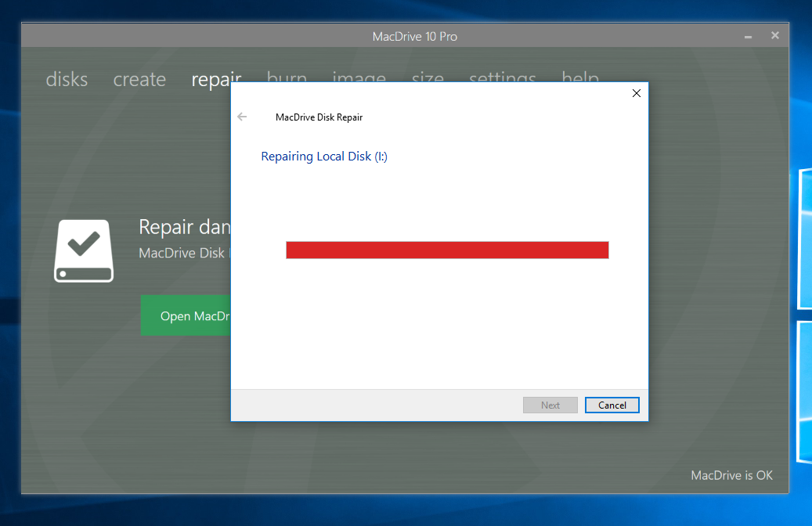Go to the burn tab
This screenshot has width=812, height=526.
(287, 76)
